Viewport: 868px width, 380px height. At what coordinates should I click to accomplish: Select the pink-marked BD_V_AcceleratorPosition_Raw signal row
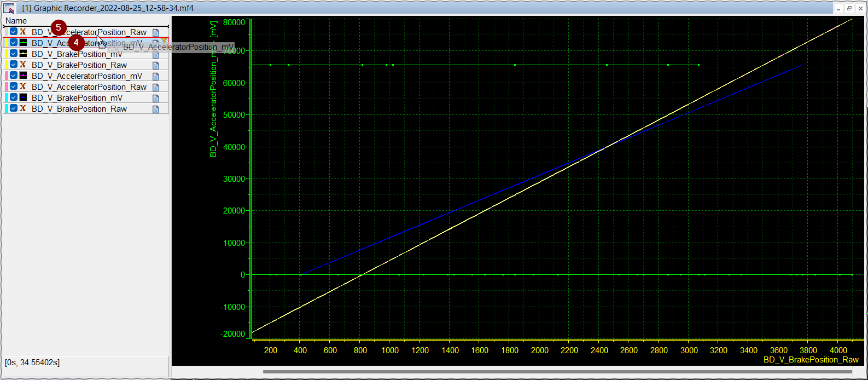click(89, 87)
